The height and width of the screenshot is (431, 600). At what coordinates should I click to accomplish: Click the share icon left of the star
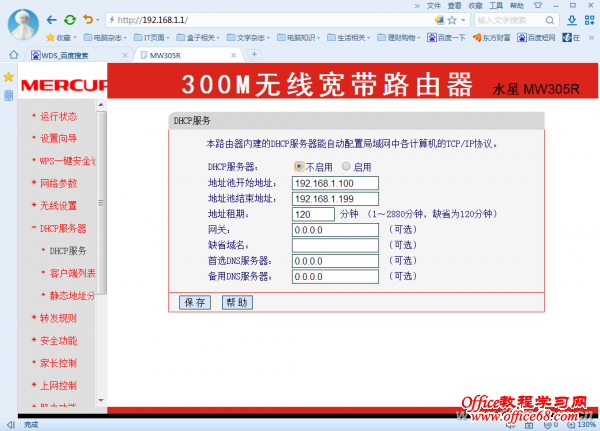439,20
